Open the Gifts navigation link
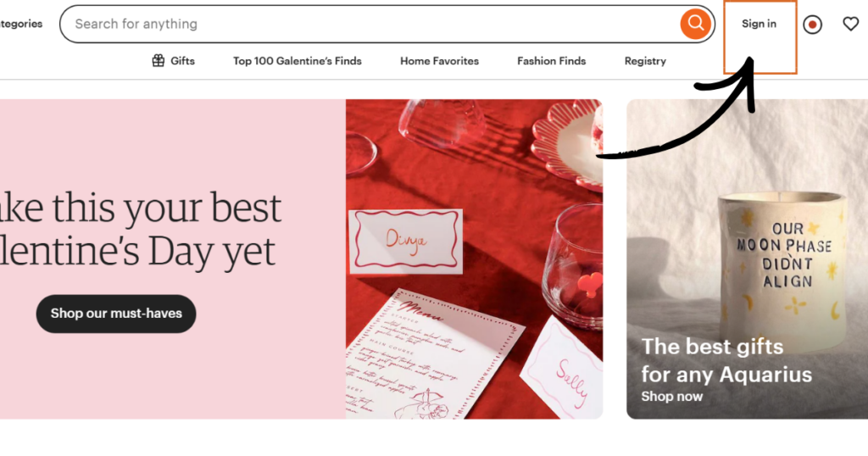 182,61
